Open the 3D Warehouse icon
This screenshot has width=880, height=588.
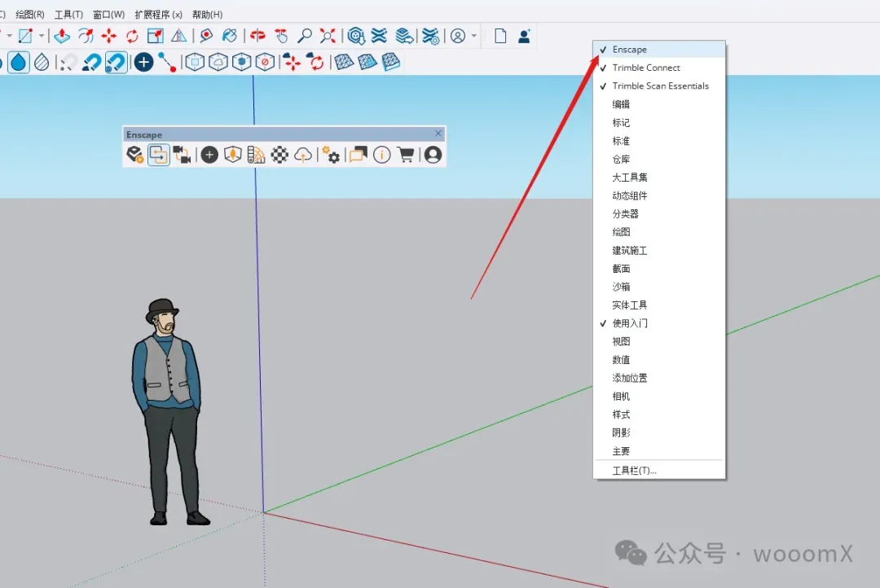point(356,36)
